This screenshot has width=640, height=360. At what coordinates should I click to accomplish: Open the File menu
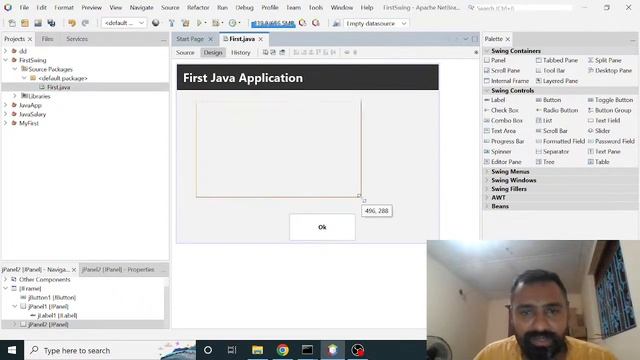[24, 7]
